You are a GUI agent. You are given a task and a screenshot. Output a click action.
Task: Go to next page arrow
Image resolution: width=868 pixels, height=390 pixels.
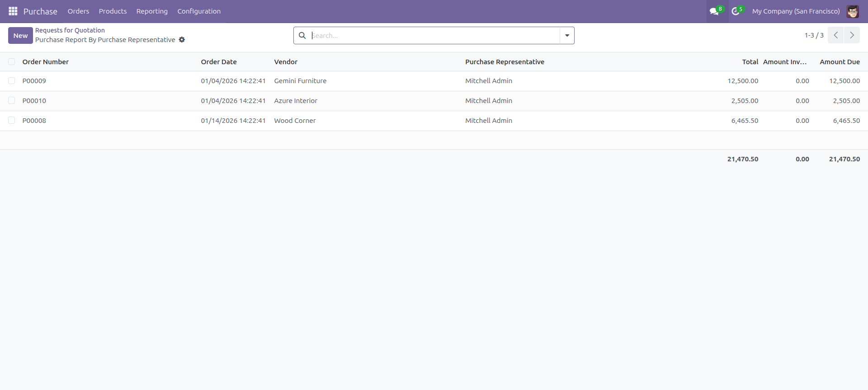(852, 35)
